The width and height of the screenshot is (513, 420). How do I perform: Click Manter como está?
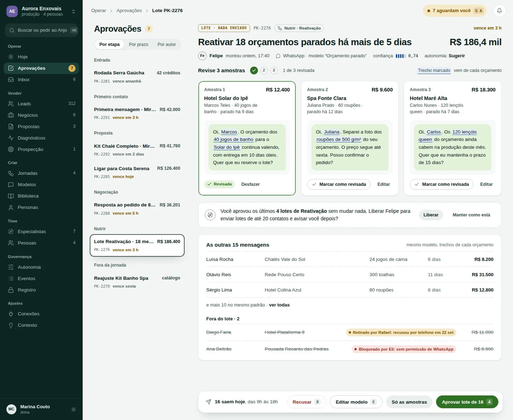tap(471, 215)
